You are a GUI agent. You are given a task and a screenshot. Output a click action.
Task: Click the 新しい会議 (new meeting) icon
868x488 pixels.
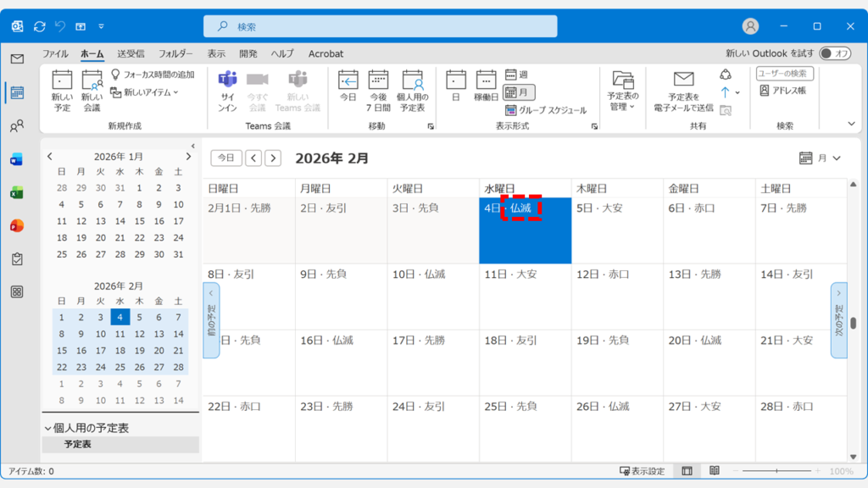point(92,80)
